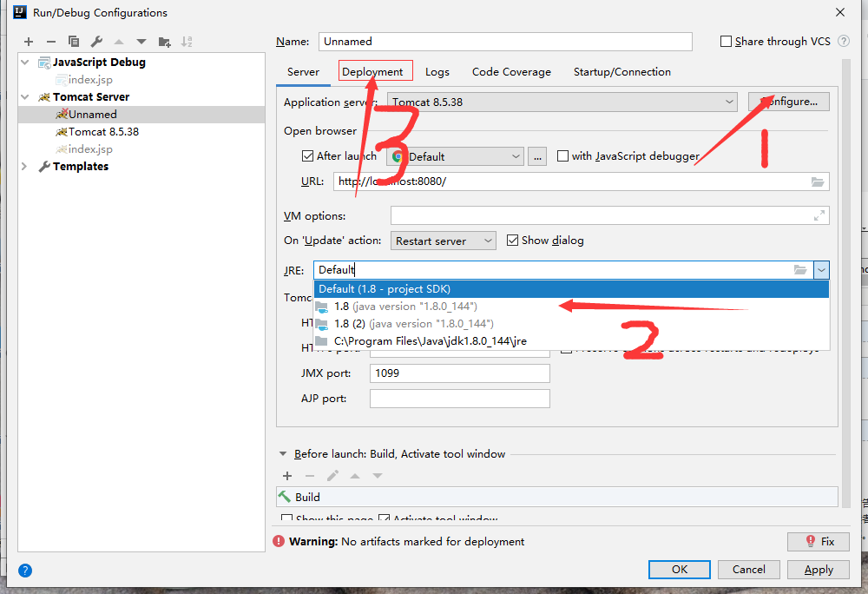Expand VM options field icon
This screenshot has height=594, width=868.
[x=819, y=215]
